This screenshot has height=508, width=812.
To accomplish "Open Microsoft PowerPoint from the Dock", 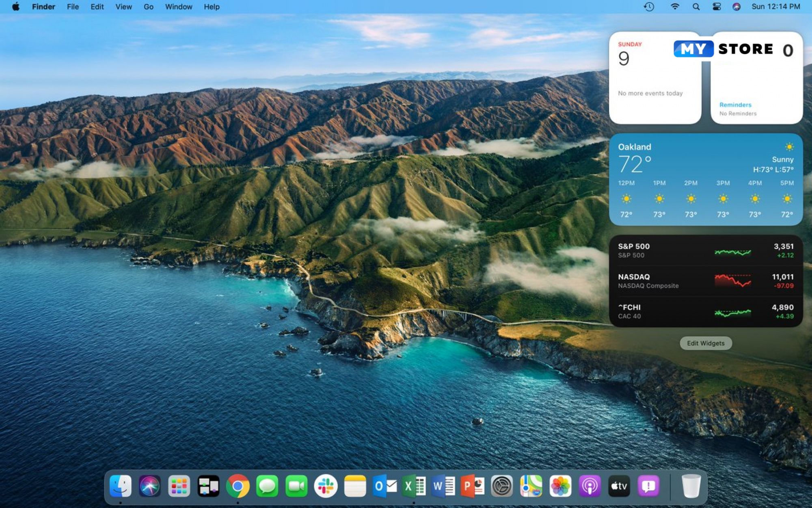I will click(472, 486).
